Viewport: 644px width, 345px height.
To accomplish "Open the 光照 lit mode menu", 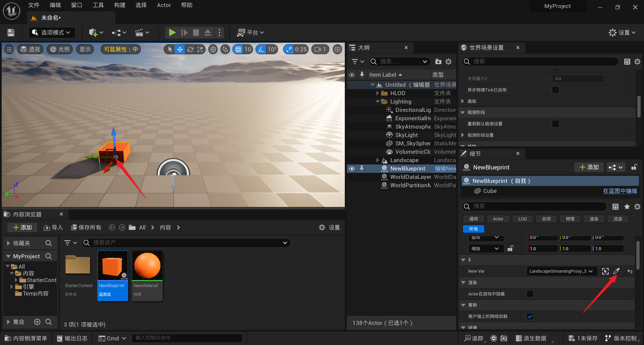I will coord(60,50).
